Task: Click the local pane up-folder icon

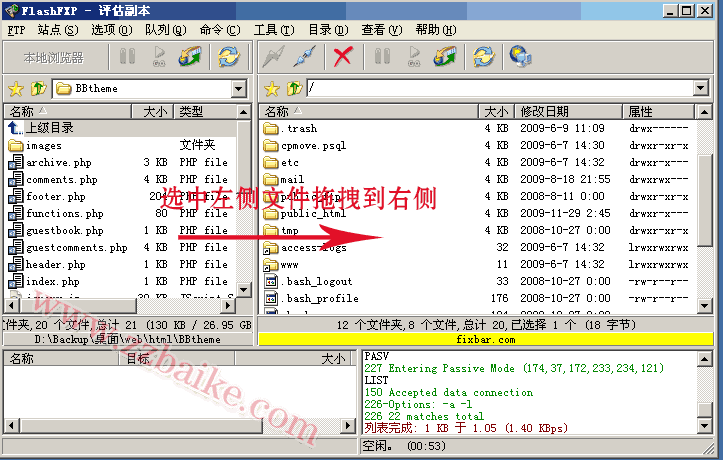Action: click(x=38, y=88)
